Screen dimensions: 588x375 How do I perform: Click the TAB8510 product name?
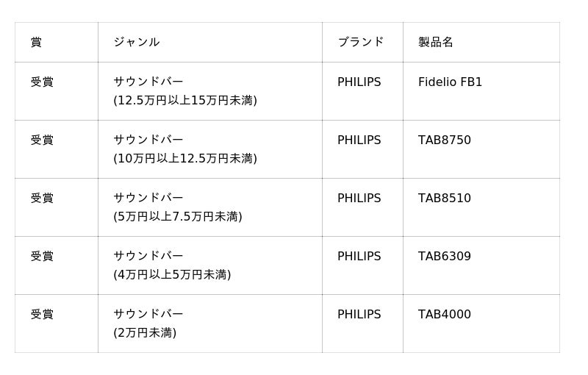[x=444, y=199]
